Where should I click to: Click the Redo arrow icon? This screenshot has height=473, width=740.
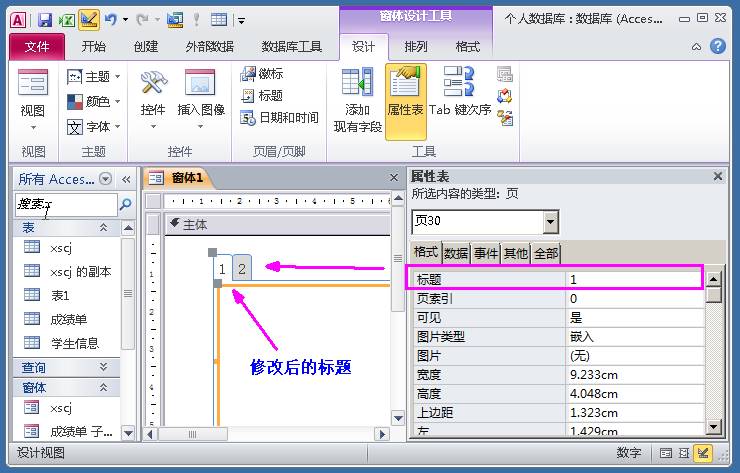pos(143,20)
